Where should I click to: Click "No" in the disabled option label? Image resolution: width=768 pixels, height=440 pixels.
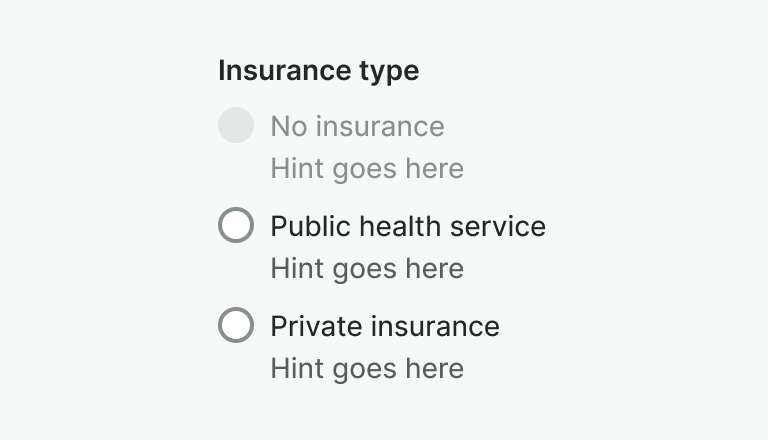(287, 126)
